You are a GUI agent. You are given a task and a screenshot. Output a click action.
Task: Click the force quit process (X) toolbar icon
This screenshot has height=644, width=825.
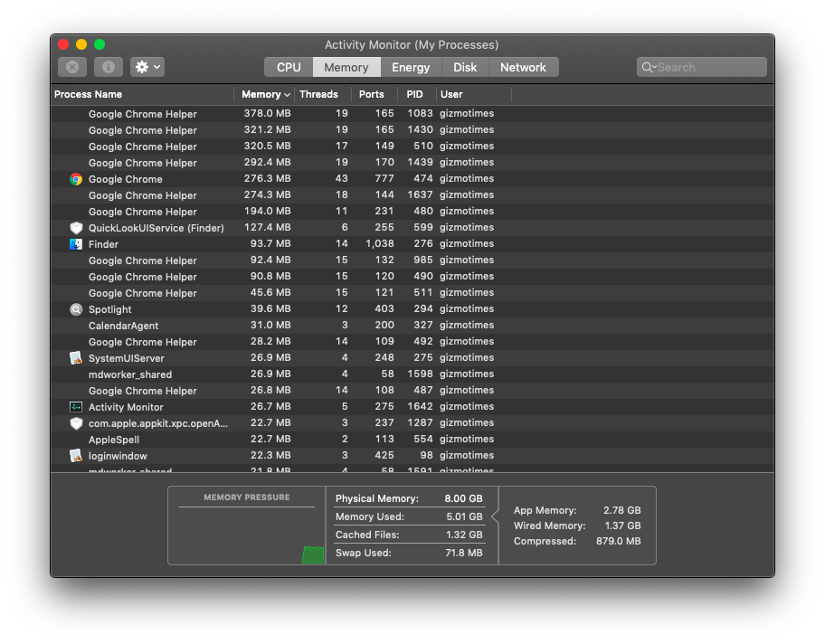tap(72, 67)
